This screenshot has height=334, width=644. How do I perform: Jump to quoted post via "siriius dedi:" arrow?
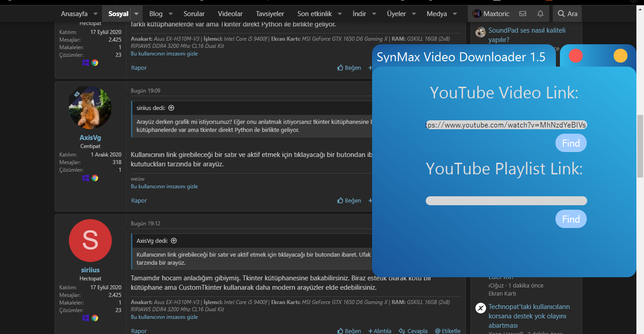(x=171, y=108)
